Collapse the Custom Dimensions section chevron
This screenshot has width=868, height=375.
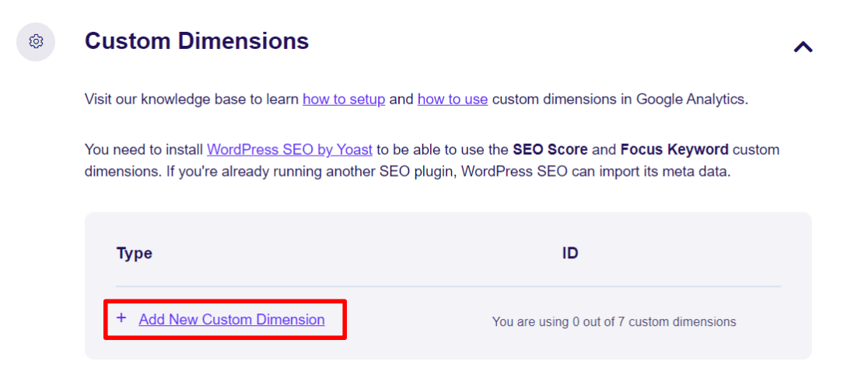click(x=803, y=47)
